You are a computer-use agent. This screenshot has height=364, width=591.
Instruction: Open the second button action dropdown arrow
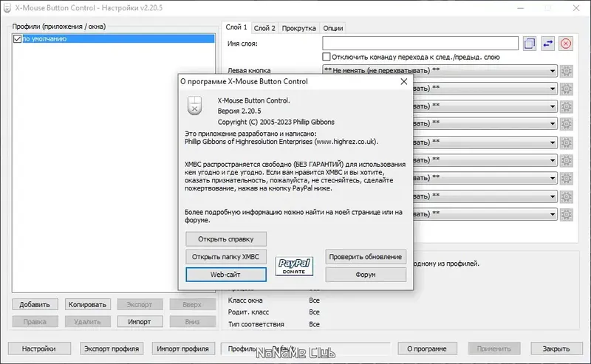pos(552,89)
